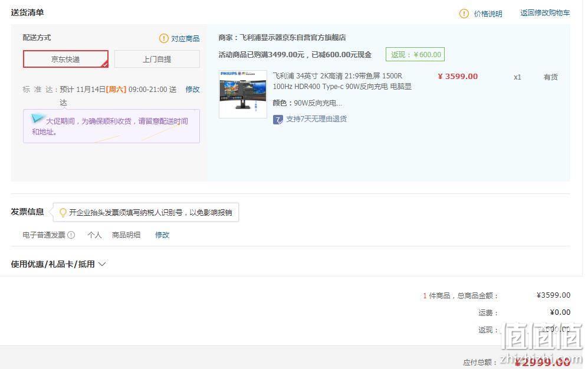Click the quantity x1 text
Viewport: 588px width, 369px height.
pos(517,77)
